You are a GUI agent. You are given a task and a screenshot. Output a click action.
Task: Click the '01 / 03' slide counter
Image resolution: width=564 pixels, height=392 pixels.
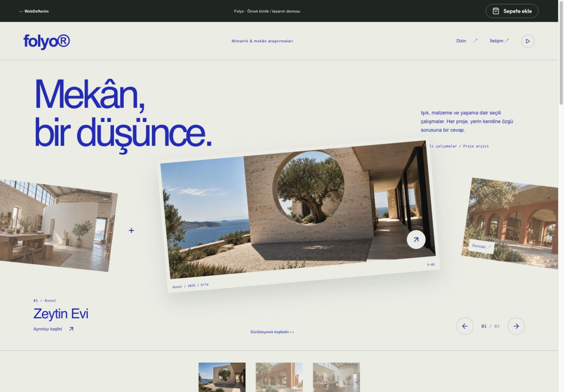pyautogui.click(x=490, y=326)
